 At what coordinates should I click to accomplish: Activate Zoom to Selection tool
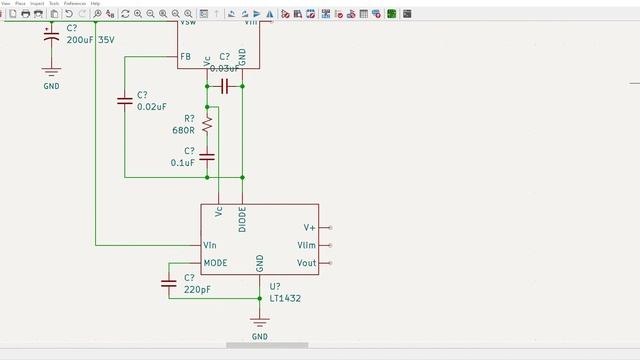coord(188,14)
